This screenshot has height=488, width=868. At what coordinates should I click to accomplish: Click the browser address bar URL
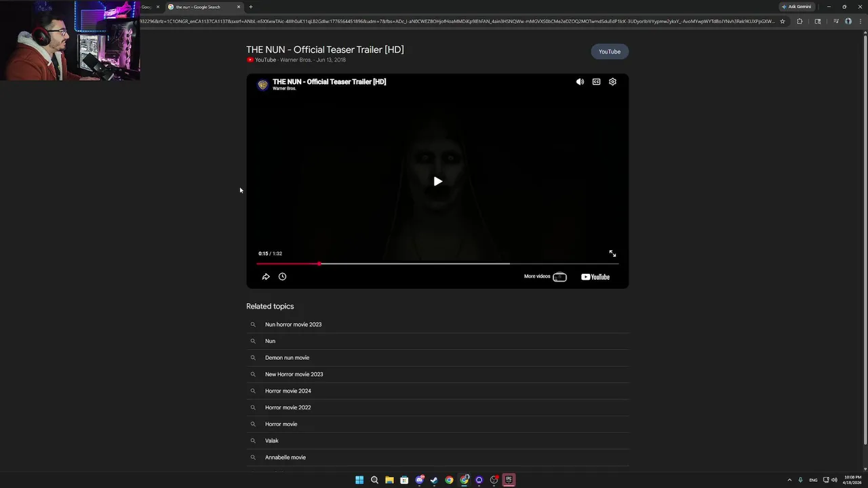(x=458, y=21)
